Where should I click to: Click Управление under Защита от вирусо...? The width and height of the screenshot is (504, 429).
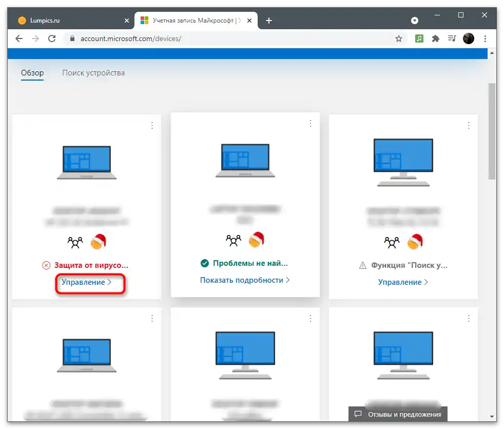point(86,282)
